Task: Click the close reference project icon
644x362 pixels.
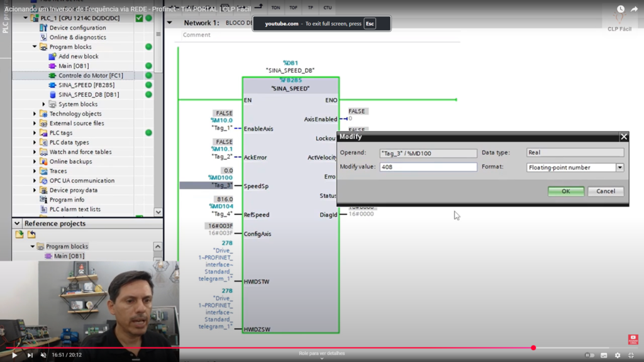Action: (x=31, y=234)
